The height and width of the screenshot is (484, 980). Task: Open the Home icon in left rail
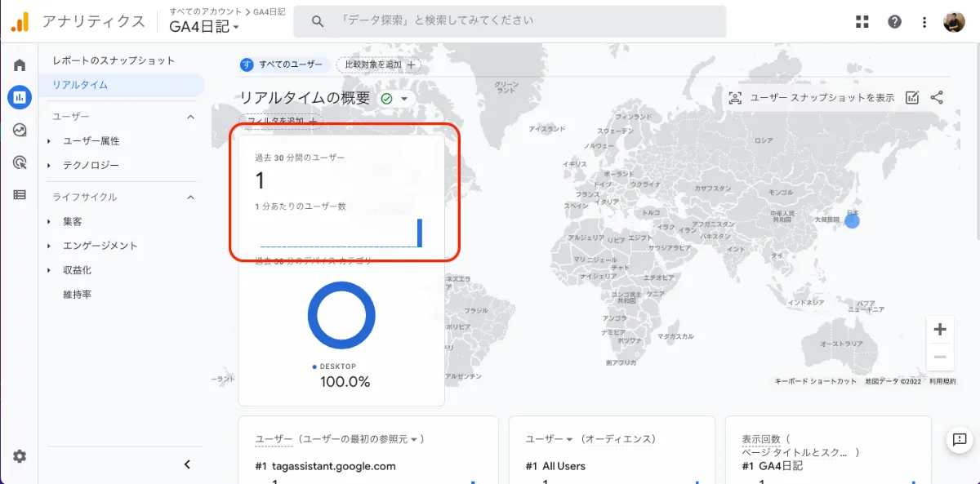(x=20, y=65)
